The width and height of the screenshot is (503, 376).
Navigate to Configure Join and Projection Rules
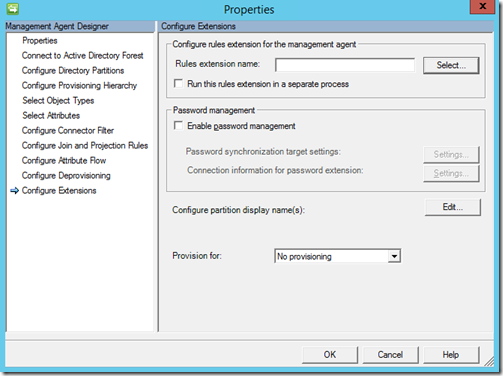[85, 146]
